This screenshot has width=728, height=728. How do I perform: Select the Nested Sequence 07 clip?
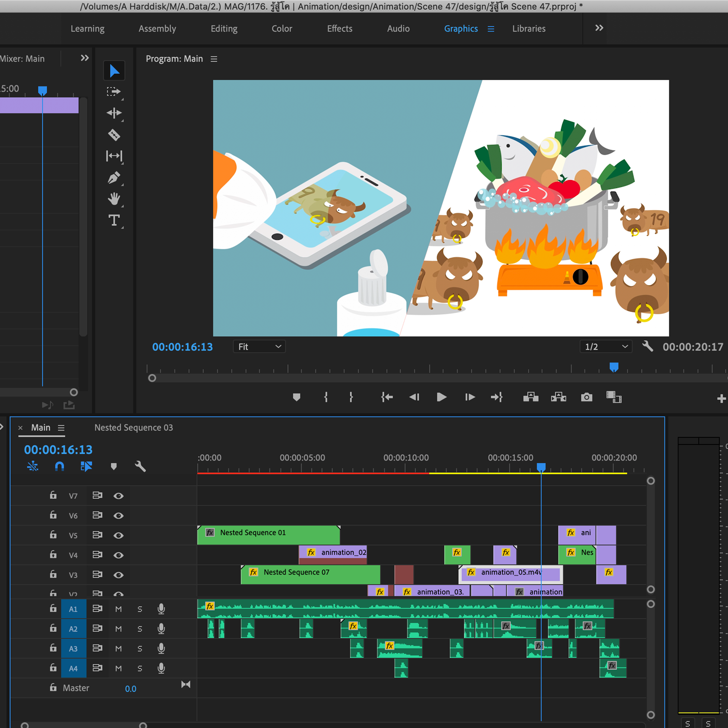[311, 575]
